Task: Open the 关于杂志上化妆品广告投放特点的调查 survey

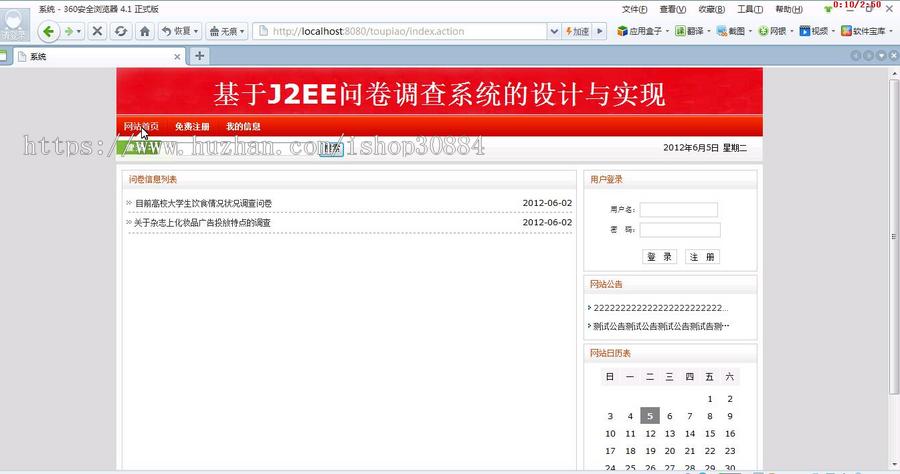Action: click(x=202, y=223)
